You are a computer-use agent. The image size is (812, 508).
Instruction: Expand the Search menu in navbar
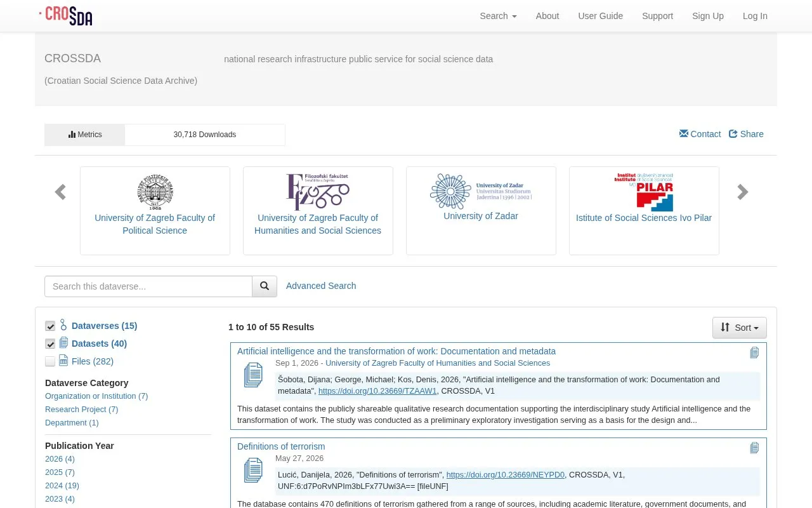498,16
